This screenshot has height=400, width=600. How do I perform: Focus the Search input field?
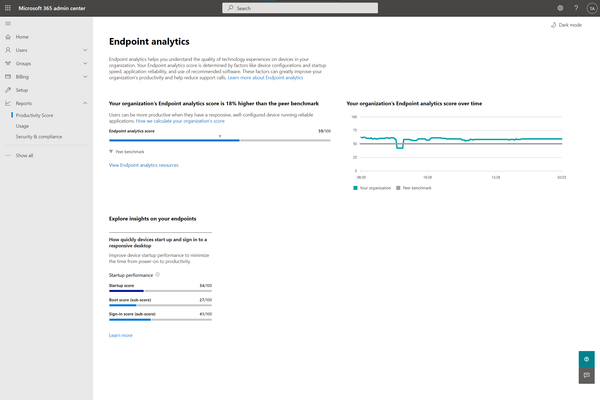coord(300,8)
